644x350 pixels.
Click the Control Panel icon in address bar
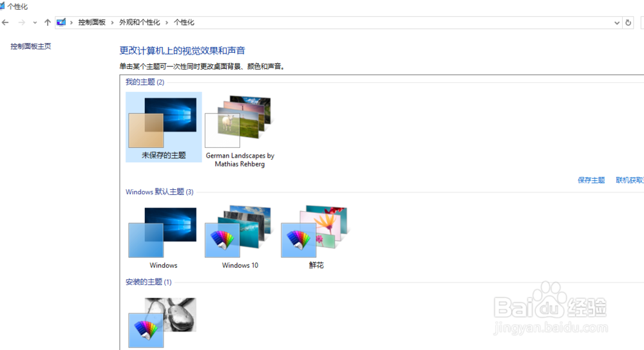tap(61, 22)
